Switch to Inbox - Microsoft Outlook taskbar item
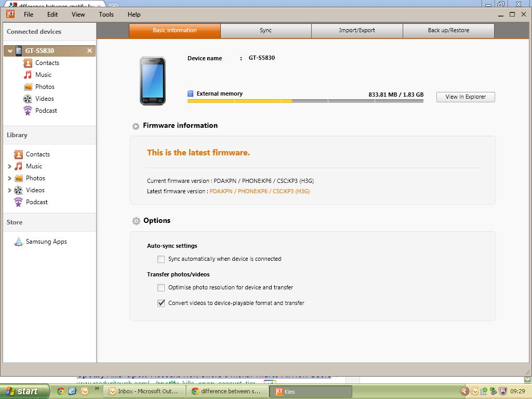The width and height of the screenshot is (532, 399). pyautogui.click(x=144, y=391)
